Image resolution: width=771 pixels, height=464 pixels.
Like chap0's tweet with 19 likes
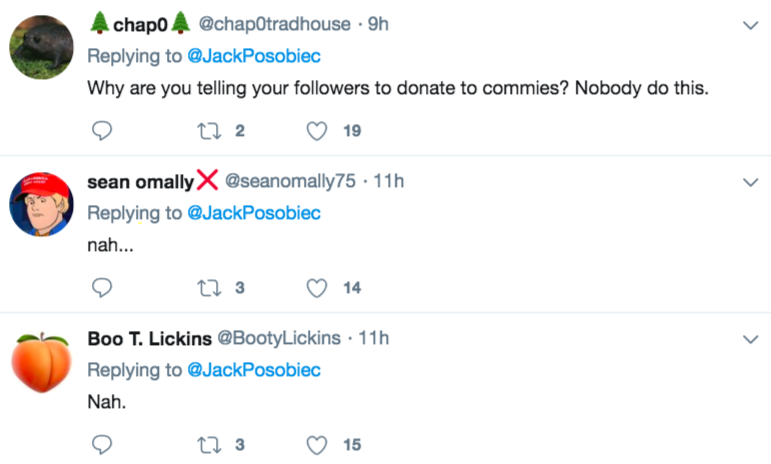click(x=317, y=131)
